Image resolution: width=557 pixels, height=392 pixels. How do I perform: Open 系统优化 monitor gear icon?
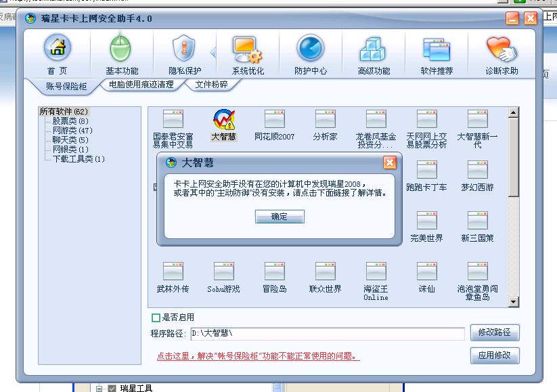pyautogui.click(x=247, y=49)
